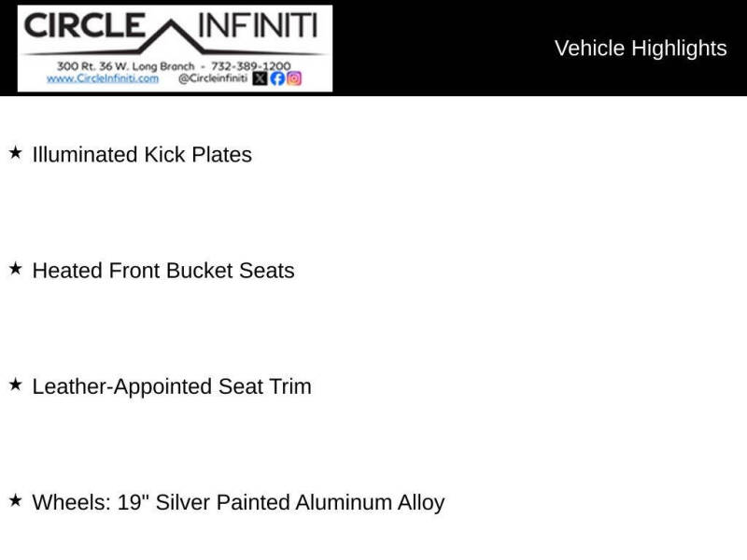The height and width of the screenshot is (560, 747).
Task: Select the Heated Front Bucket Seats item
Action: coord(163,271)
